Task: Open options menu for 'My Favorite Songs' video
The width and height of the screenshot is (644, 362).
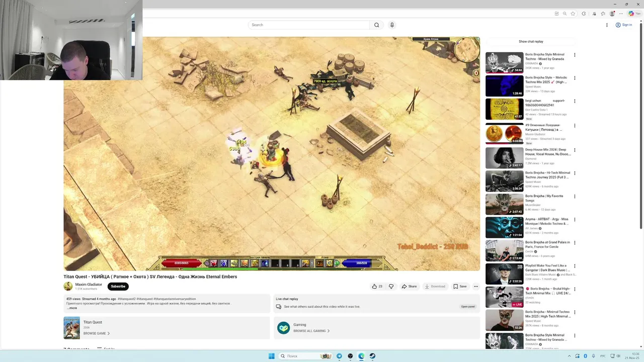Action: 575,196
